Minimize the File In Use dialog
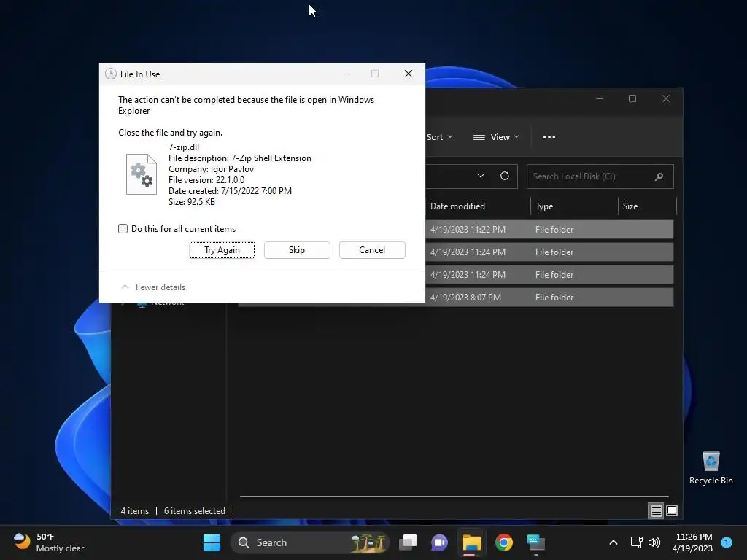Screen dimensions: 747x560 [x=342, y=74]
